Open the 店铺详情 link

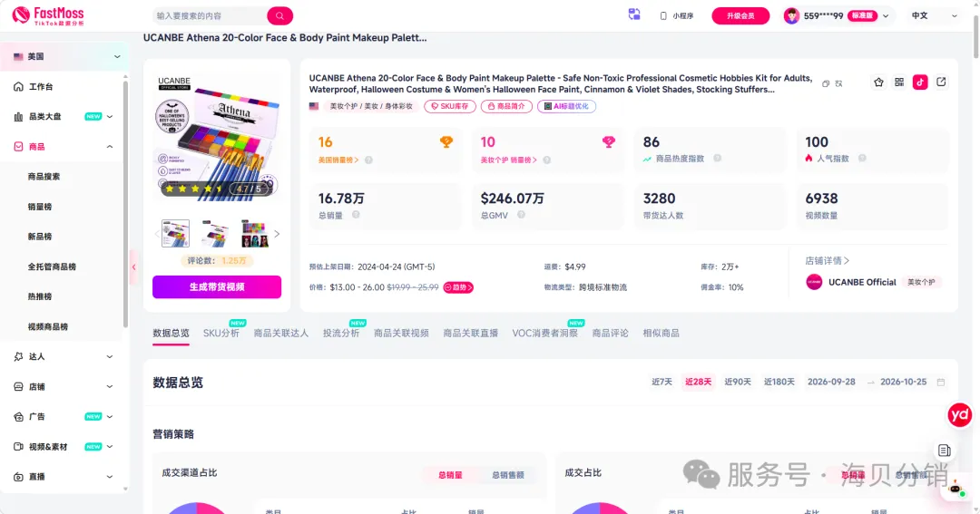pyautogui.click(x=828, y=261)
